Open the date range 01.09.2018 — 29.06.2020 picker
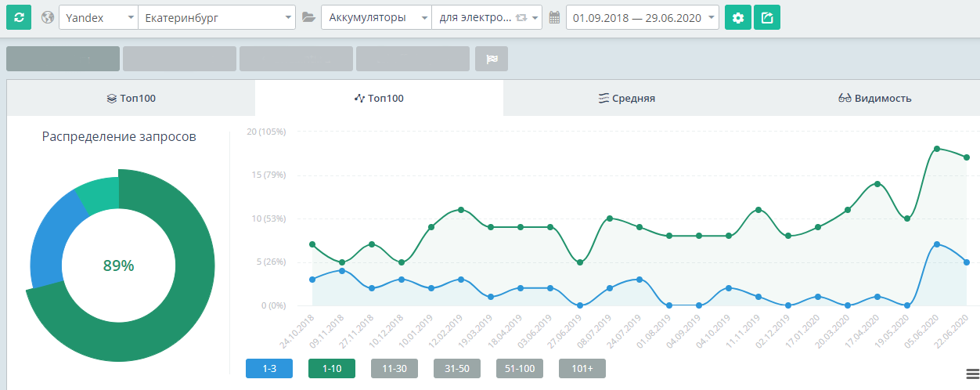Screen dimensions: 980x390 pos(642,17)
